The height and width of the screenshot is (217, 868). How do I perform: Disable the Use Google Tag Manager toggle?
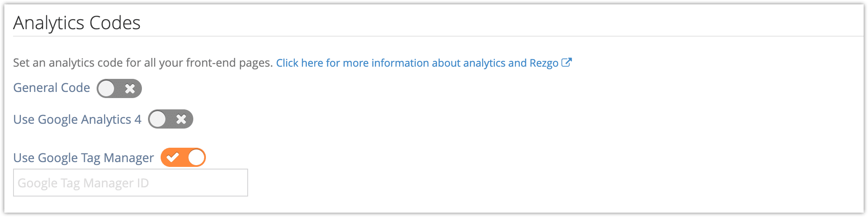(x=183, y=157)
